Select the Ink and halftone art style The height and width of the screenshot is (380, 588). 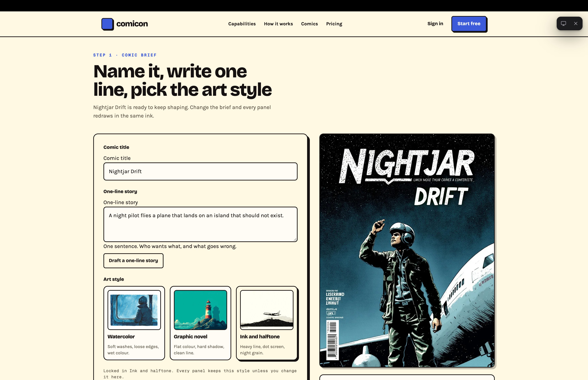pos(267,323)
